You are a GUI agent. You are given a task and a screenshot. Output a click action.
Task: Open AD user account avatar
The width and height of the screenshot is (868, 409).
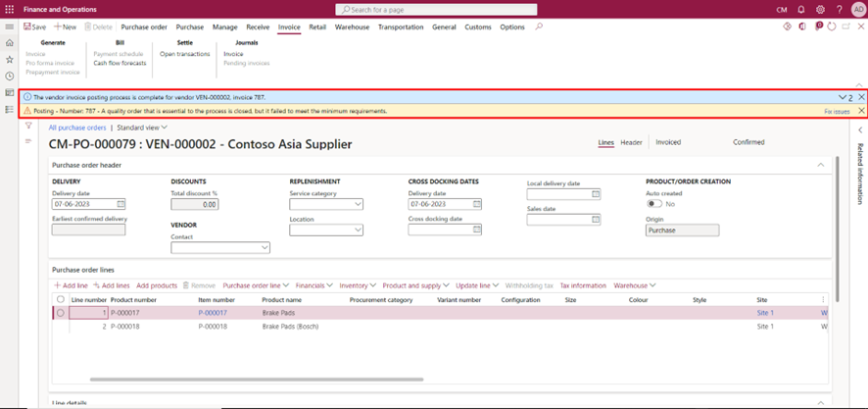[858, 10]
